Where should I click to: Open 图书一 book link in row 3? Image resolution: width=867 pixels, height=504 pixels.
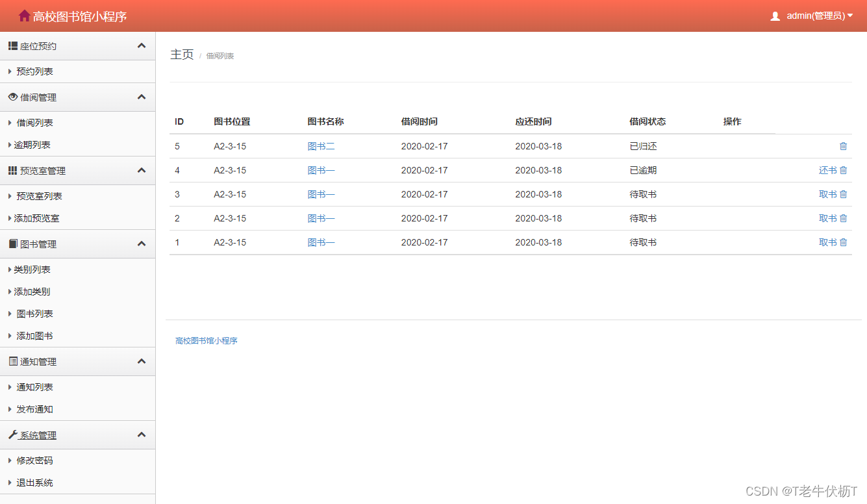pos(321,194)
